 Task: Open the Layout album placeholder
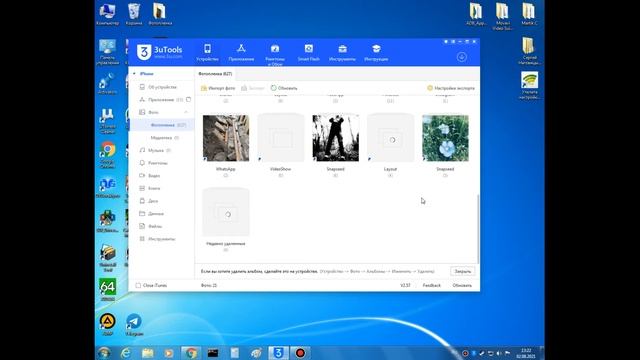point(391,138)
